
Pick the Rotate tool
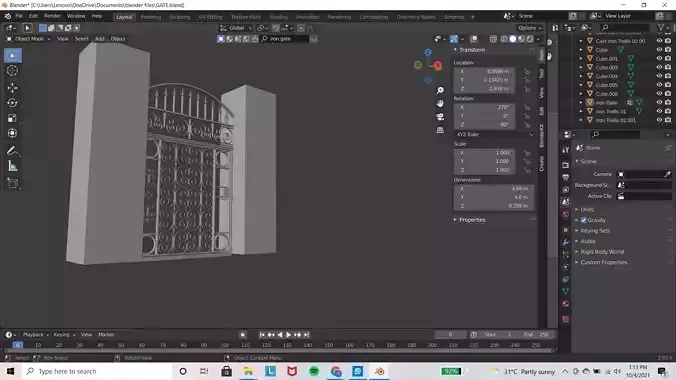pyautogui.click(x=13, y=103)
